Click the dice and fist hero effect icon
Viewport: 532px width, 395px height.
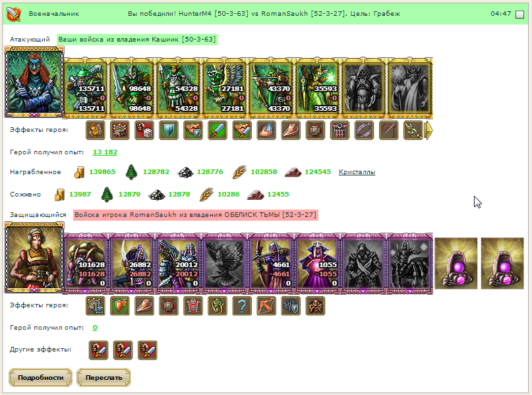coord(144,131)
